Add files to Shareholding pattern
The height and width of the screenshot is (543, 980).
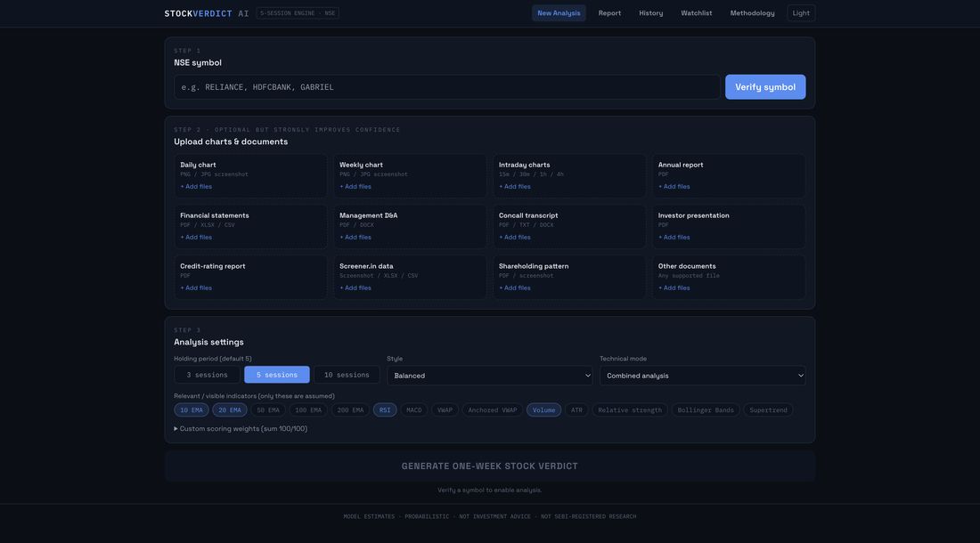tap(514, 288)
